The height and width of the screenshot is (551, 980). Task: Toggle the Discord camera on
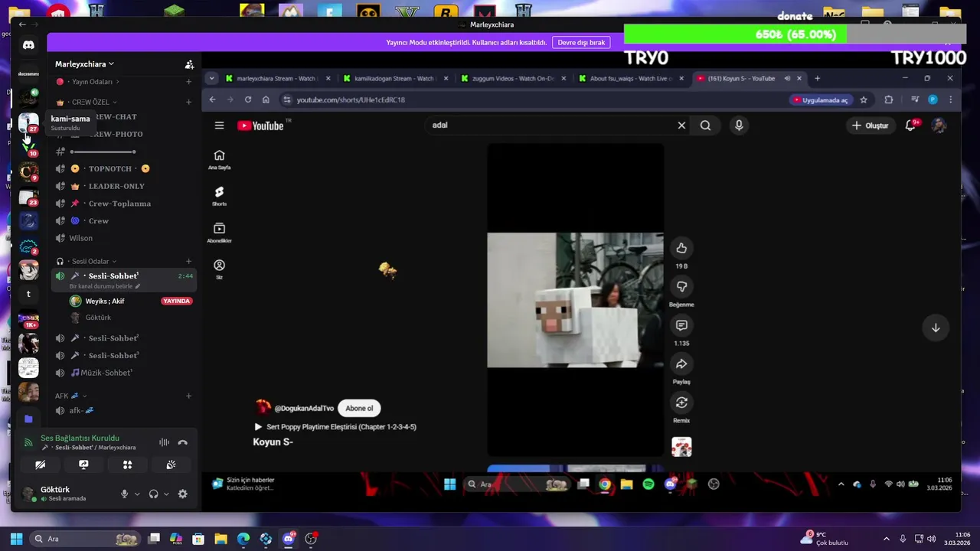pyautogui.click(x=40, y=465)
